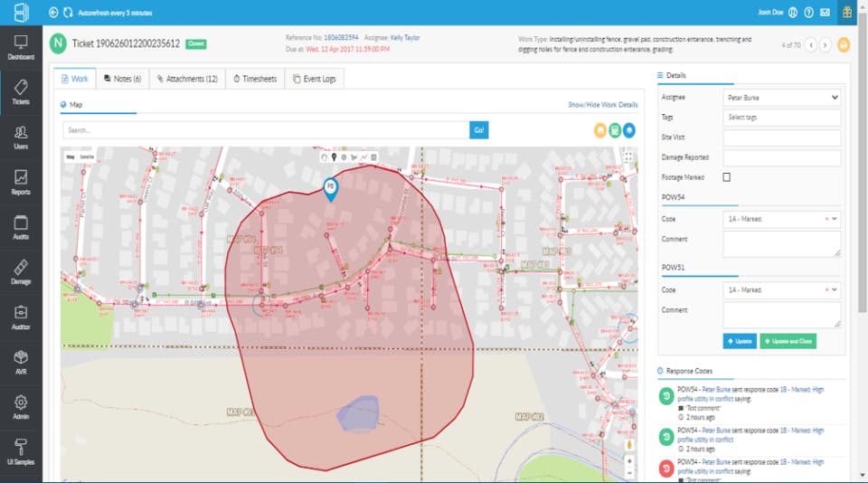Switch to the Work tab
Viewport: 868px width, 483px height.
75,79
